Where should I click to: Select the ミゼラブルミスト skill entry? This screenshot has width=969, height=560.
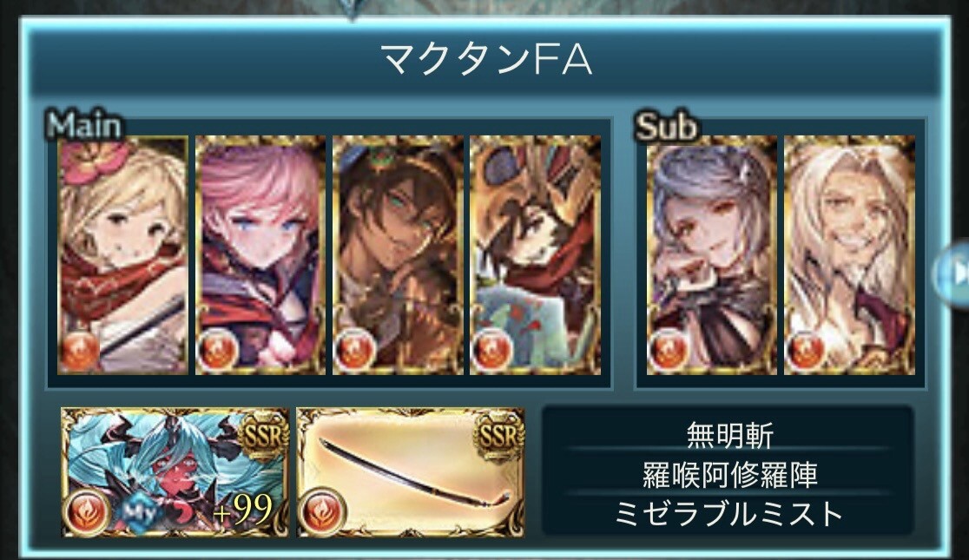tap(729, 513)
